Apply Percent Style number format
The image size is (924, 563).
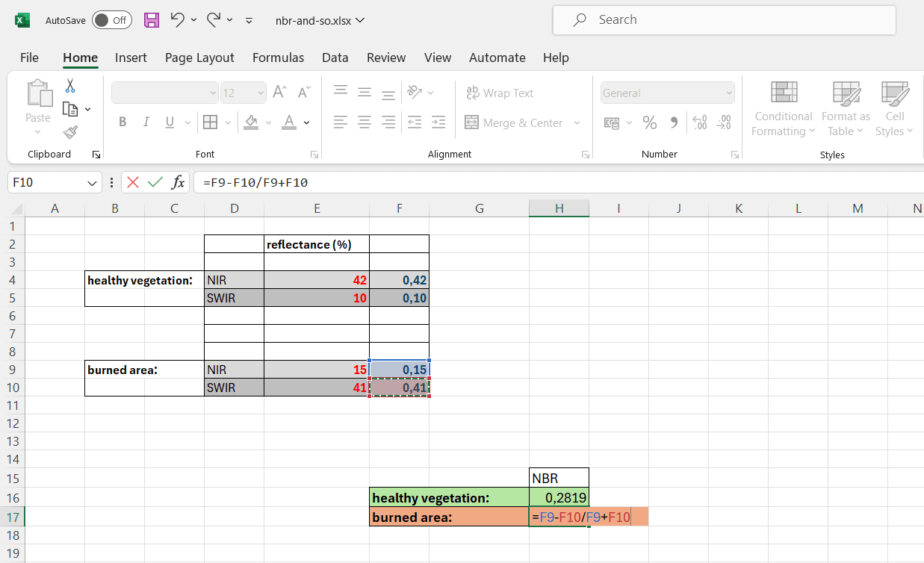pyautogui.click(x=650, y=122)
